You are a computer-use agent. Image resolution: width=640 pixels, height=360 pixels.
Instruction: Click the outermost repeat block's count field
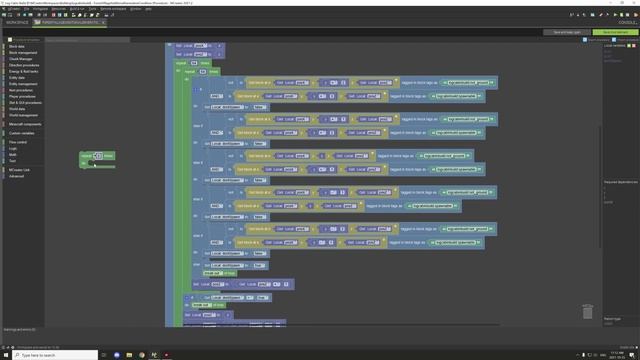[194, 63]
